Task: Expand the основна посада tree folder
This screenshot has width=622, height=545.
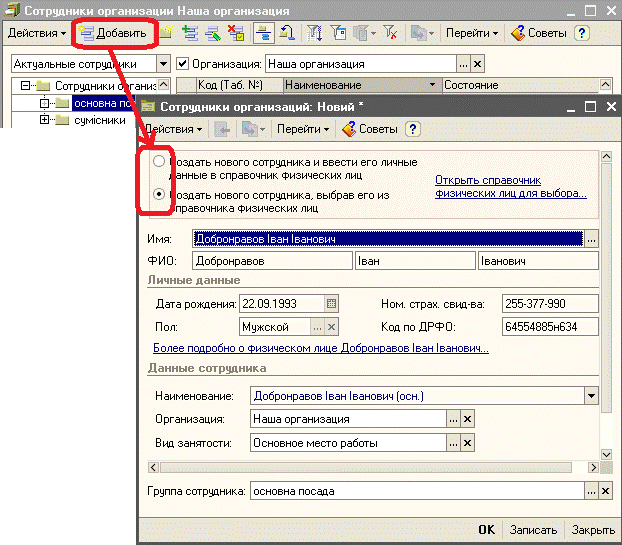Action: coord(44,103)
